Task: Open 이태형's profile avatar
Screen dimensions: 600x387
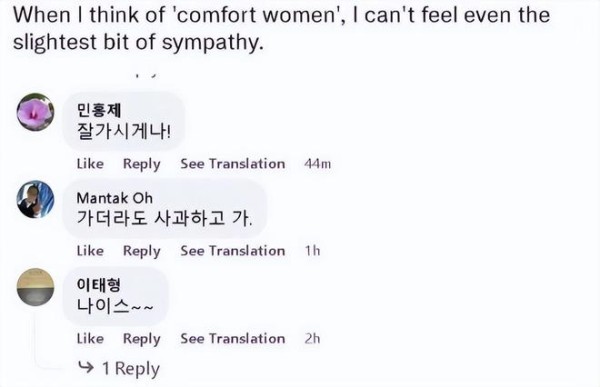Action: [35, 287]
